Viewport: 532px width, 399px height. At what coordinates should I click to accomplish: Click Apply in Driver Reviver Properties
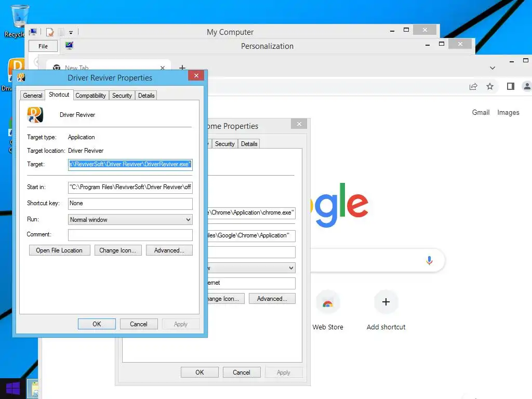tap(180, 324)
